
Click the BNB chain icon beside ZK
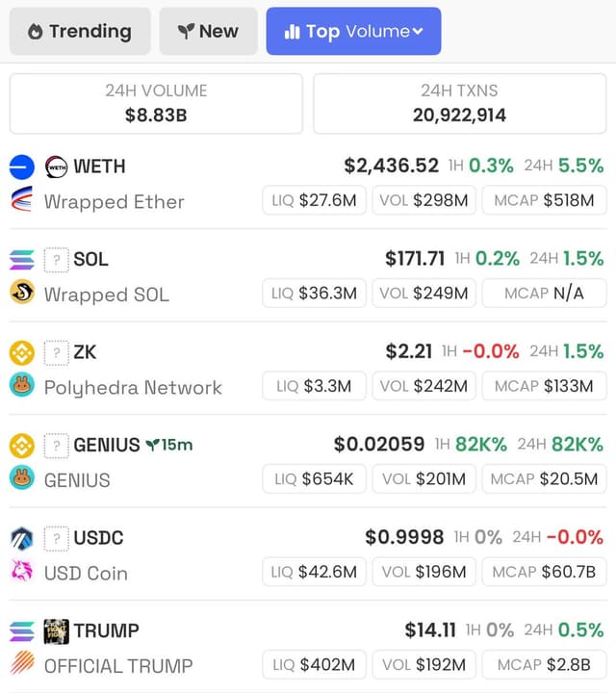[21, 352]
